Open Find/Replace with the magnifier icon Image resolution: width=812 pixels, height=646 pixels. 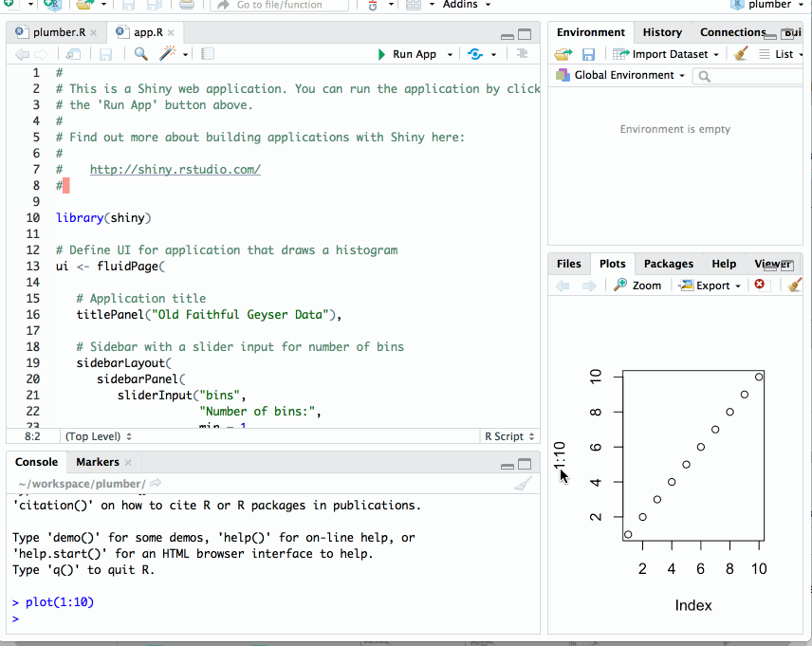[140, 53]
